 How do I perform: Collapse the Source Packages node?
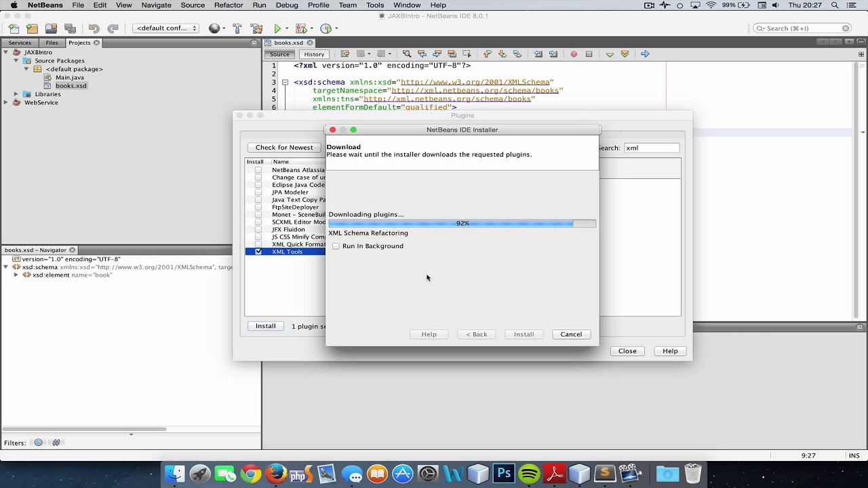point(16,60)
